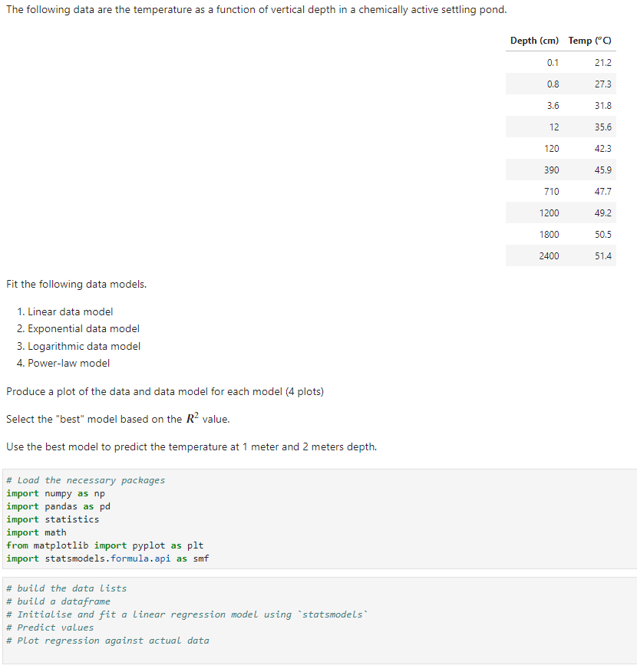Select the Depth (cm) column header

click(x=533, y=41)
